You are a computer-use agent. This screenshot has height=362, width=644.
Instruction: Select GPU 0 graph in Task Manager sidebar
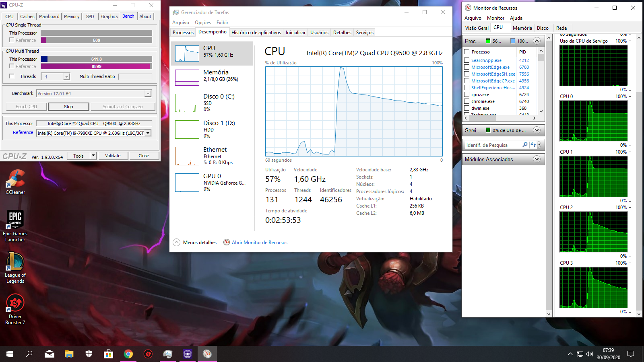[187, 183]
